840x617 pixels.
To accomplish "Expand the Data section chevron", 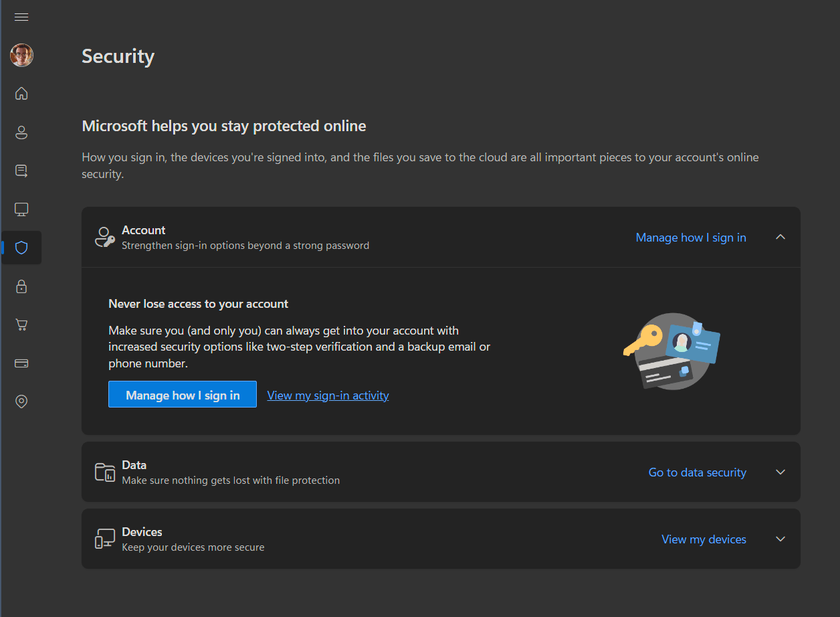I will [x=780, y=472].
